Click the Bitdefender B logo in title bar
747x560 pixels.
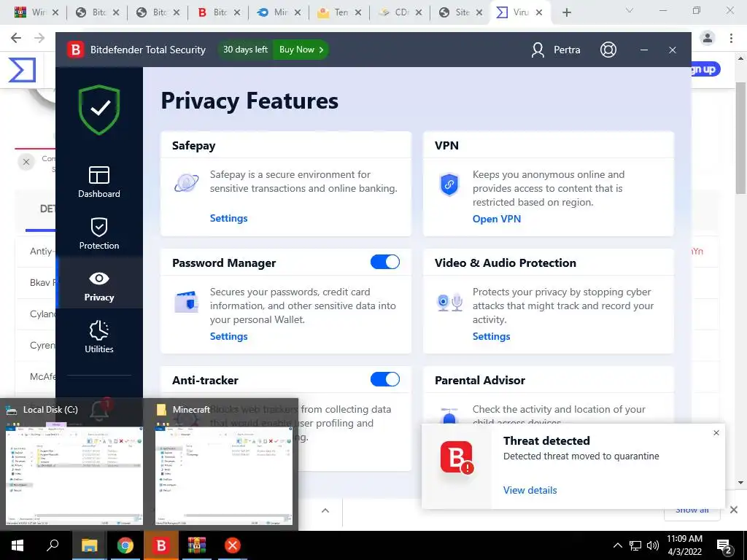click(x=75, y=50)
